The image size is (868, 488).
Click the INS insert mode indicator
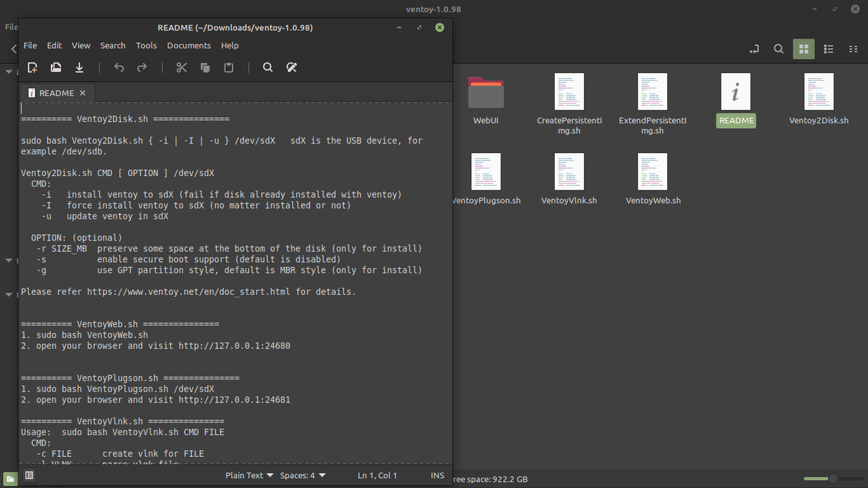(x=437, y=475)
